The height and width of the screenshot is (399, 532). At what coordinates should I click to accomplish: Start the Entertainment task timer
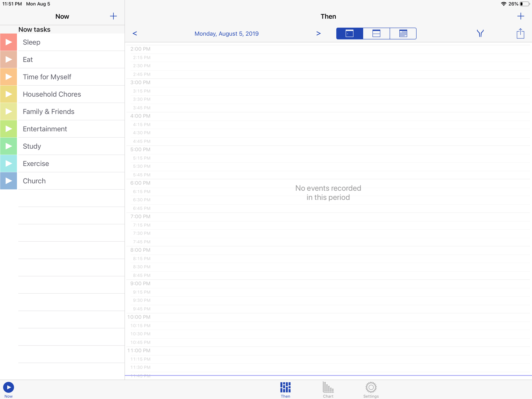pyautogui.click(x=9, y=129)
